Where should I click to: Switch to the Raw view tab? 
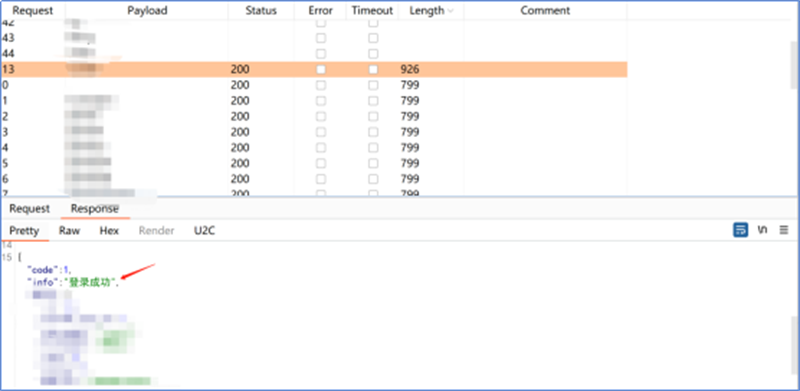tap(69, 231)
